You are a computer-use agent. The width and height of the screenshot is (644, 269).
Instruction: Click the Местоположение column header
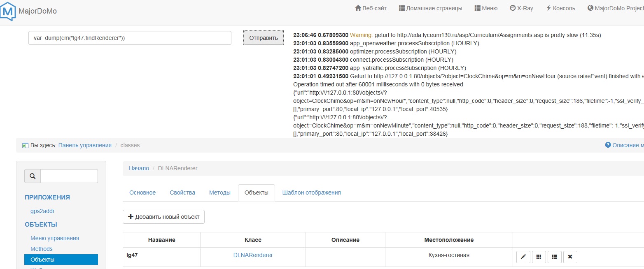pyautogui.click(x=449, y=240)
